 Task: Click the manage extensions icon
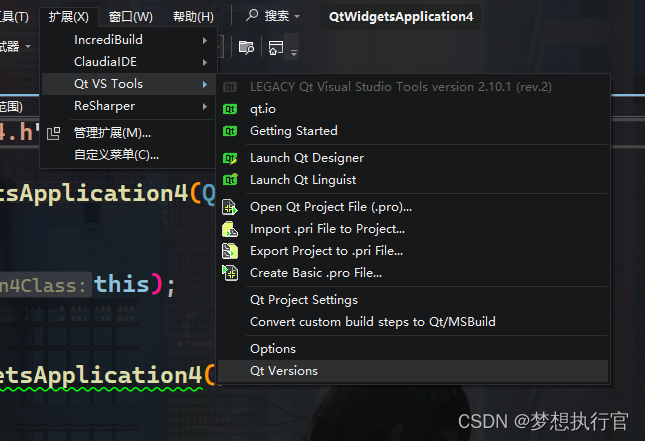point(53,133)
